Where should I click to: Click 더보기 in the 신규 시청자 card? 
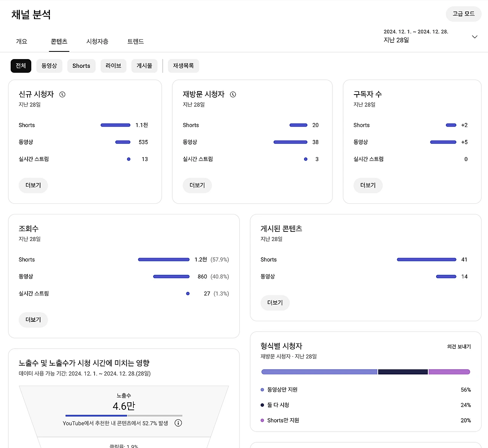[33, 185]
